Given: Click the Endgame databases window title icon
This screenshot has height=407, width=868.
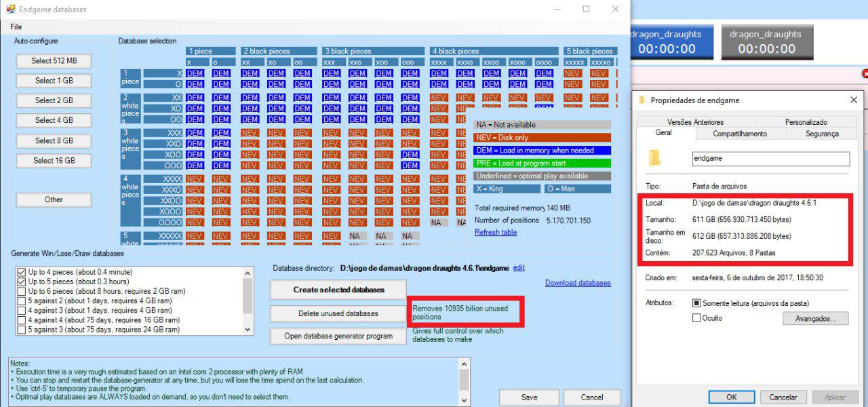Looking at the screenshot, I should [x=10, y=9].
